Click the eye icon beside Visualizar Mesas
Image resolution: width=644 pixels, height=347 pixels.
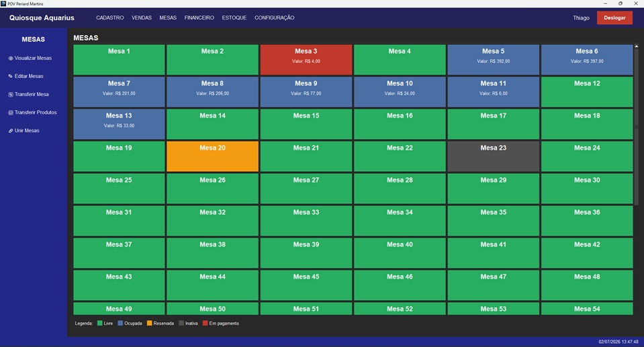(11, 58)
